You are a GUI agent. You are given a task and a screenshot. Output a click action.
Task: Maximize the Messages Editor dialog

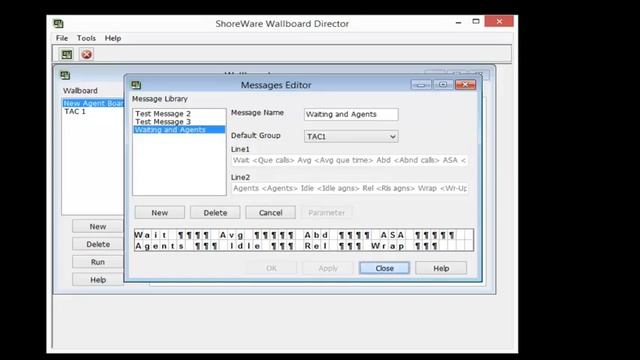pos(442,84)
